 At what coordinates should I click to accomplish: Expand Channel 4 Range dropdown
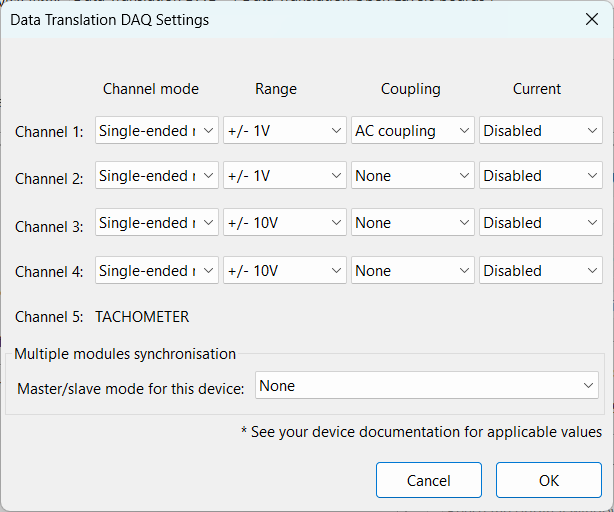click(x=284, y=271)
